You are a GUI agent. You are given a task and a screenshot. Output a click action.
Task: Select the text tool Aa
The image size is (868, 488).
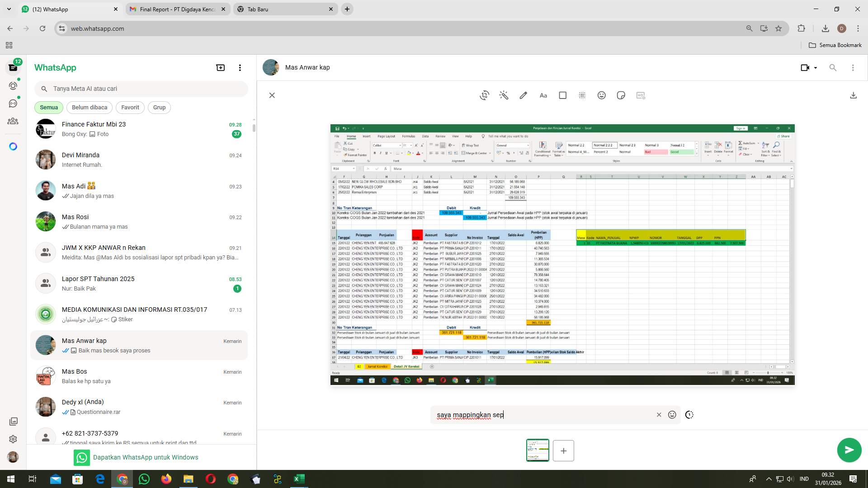[543, 95]
